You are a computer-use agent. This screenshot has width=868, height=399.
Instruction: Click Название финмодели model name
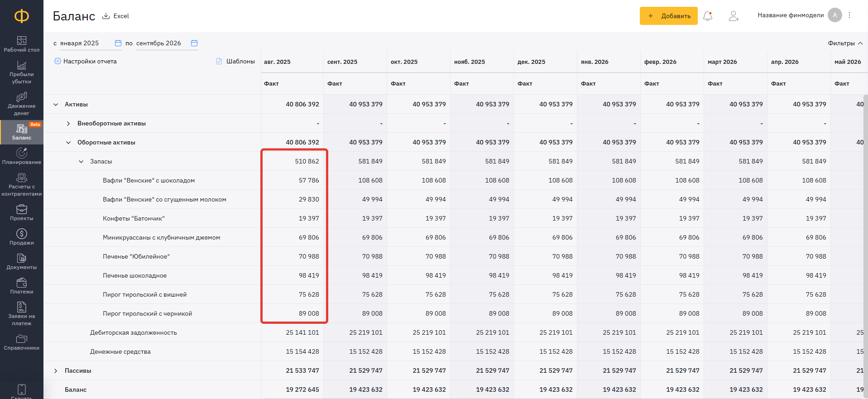tap(790, 15)
